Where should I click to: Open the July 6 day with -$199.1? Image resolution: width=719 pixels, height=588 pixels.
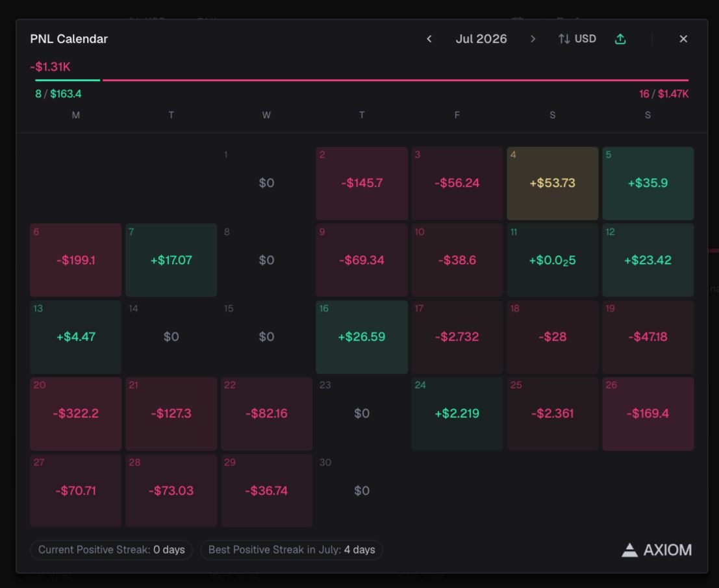point(75,260)
